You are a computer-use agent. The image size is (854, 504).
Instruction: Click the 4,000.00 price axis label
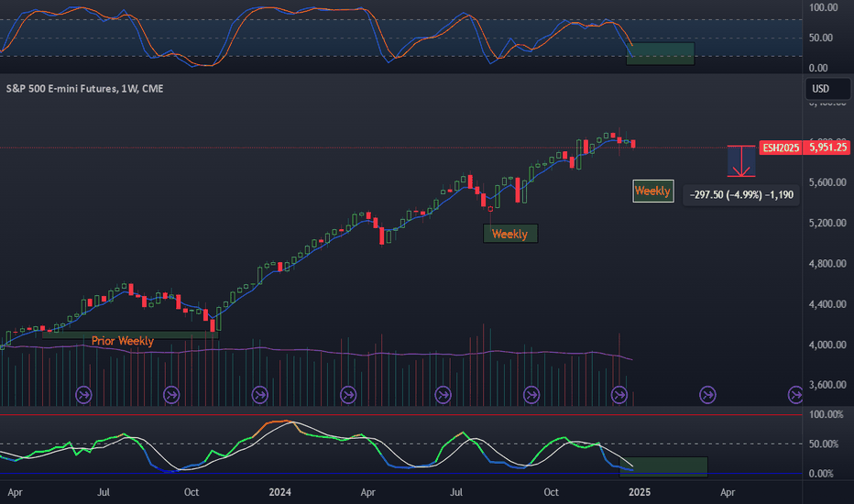[827, 345]
